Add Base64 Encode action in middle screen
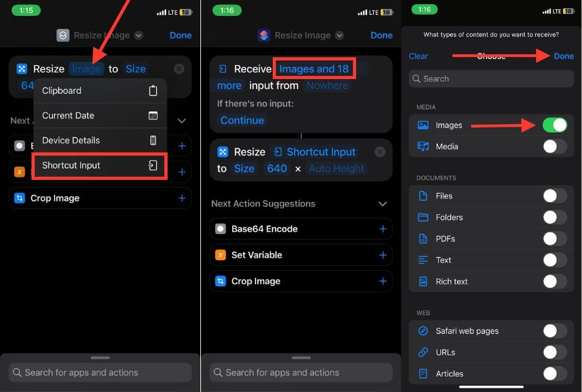 point(383,229)
